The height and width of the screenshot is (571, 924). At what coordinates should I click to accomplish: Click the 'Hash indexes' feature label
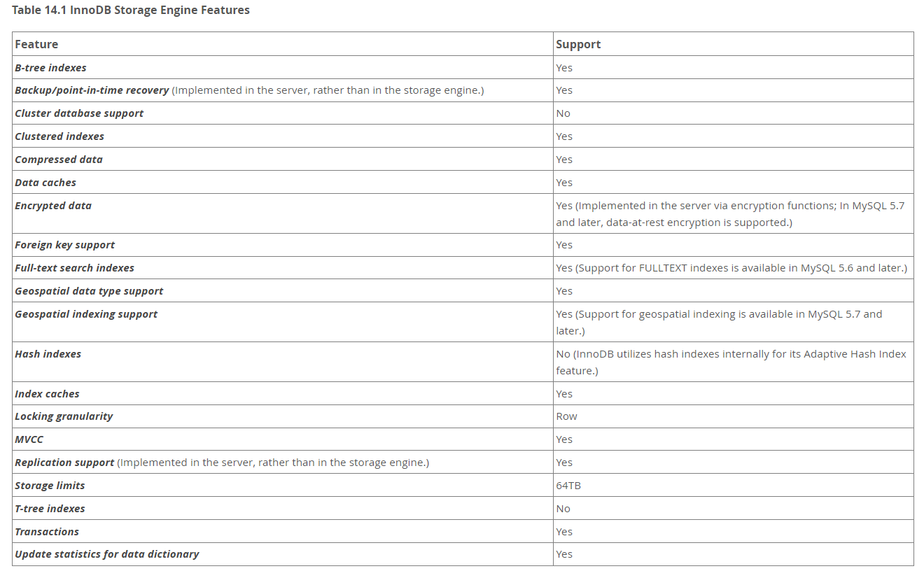(x=48, y=354)
